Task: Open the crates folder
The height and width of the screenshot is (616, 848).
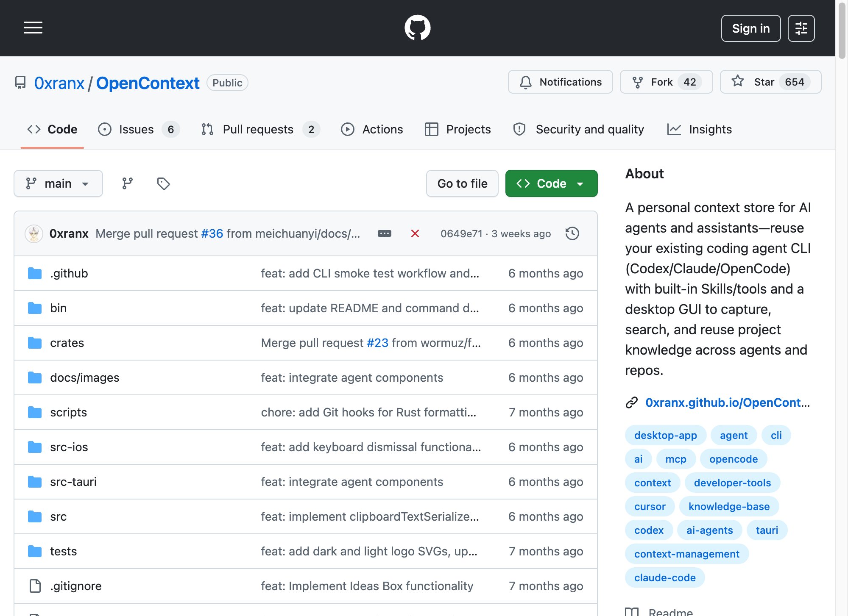Action: (x=67, y=343)
